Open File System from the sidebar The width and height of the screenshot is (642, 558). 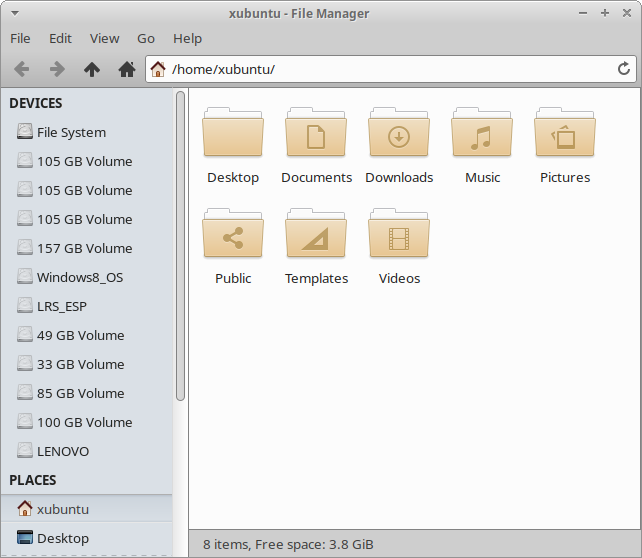click(71, 132)
